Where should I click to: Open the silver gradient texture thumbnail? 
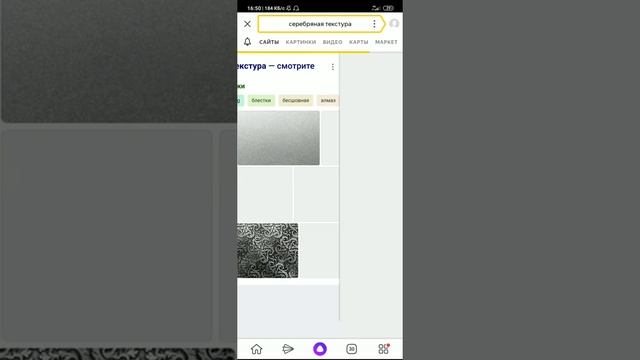click(278, 138)
